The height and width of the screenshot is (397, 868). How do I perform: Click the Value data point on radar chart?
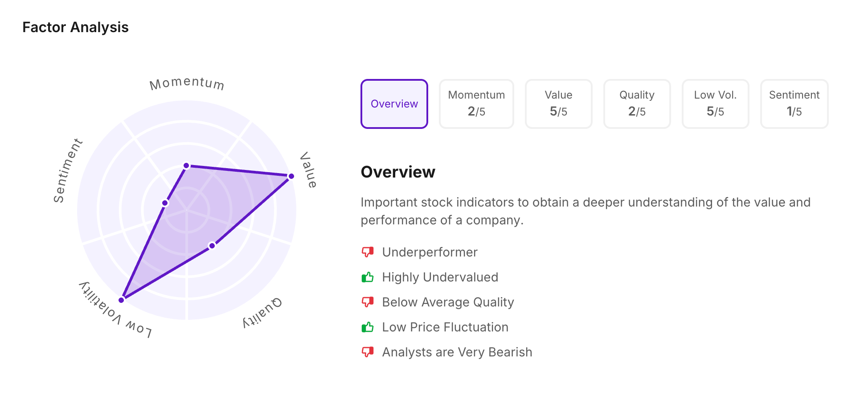click(291, 176)
